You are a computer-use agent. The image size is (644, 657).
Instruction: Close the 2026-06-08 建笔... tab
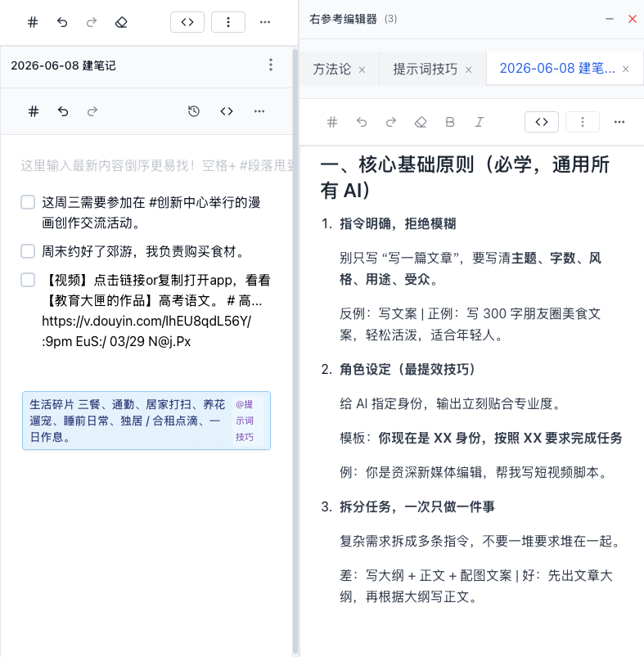(x=625, y=69)
